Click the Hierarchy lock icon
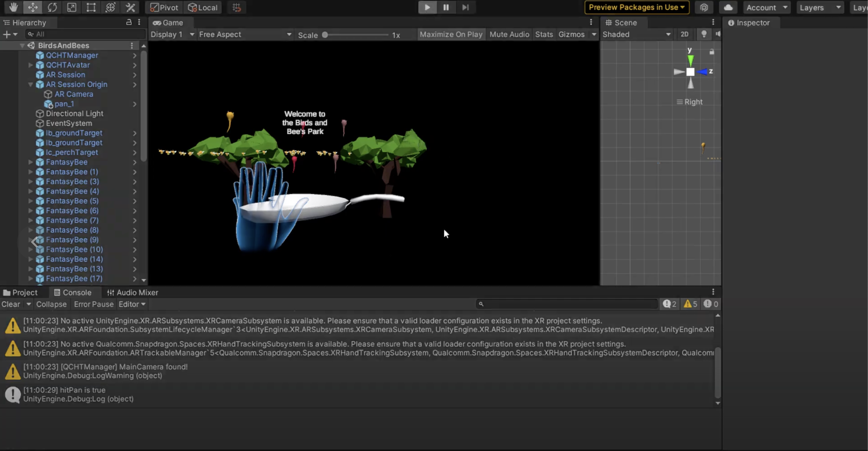The height and width of the screenshot is (451, 868). click(129, 22)
